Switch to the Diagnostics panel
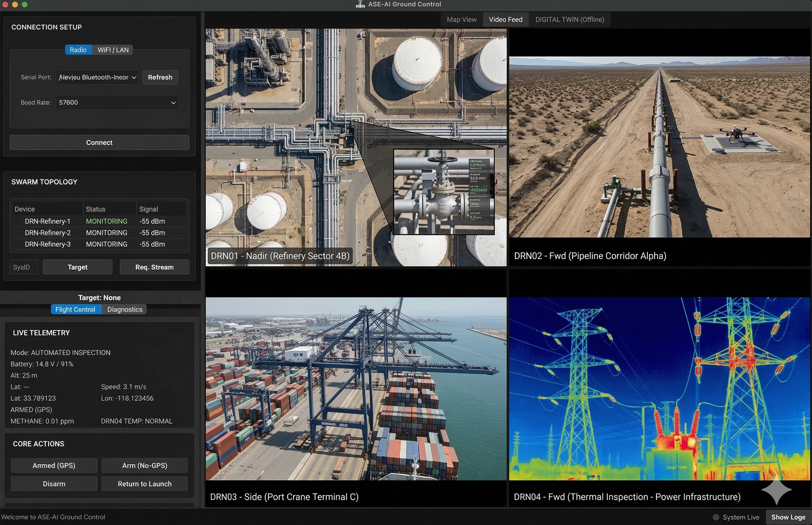This screenshot has height=525, width=812. (x=125, y=309)
